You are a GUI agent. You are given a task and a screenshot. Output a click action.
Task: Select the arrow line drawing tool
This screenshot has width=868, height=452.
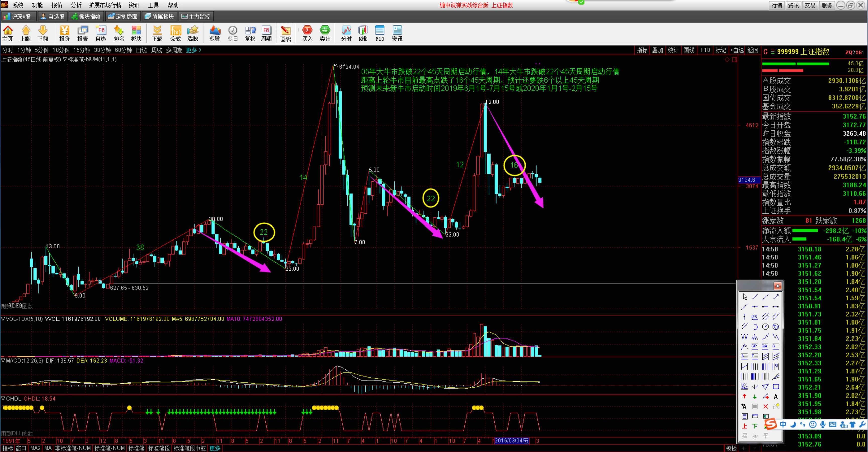(776, 297)
